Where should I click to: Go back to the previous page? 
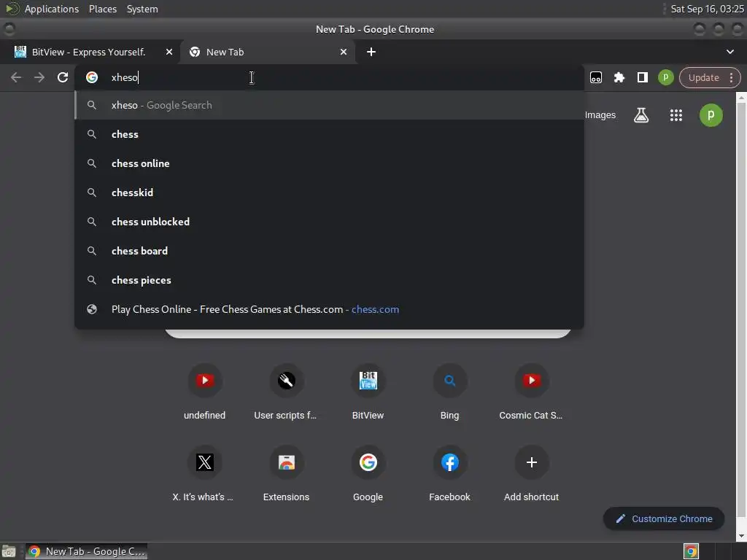click(x=16, y=77)
